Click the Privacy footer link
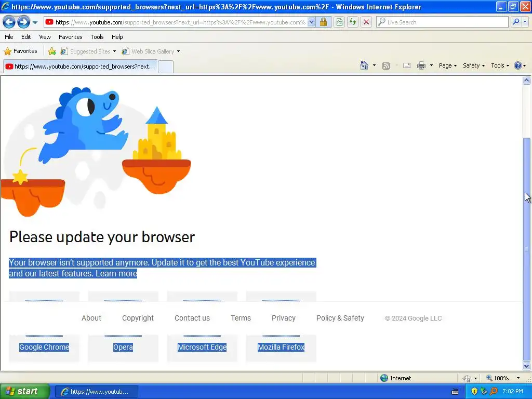This screenshot has width=532, height=399. (283, 318)
